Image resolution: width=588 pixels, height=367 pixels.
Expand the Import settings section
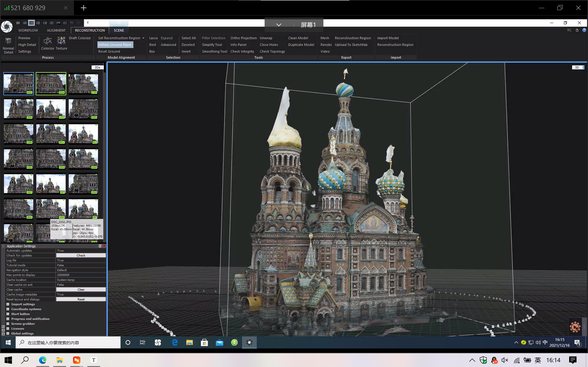(8, 304)
